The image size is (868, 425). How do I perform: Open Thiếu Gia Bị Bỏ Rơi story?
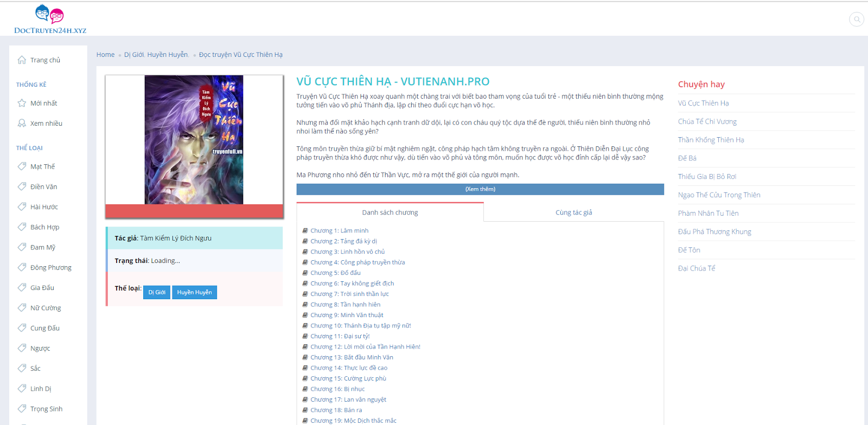coord(707,177)
